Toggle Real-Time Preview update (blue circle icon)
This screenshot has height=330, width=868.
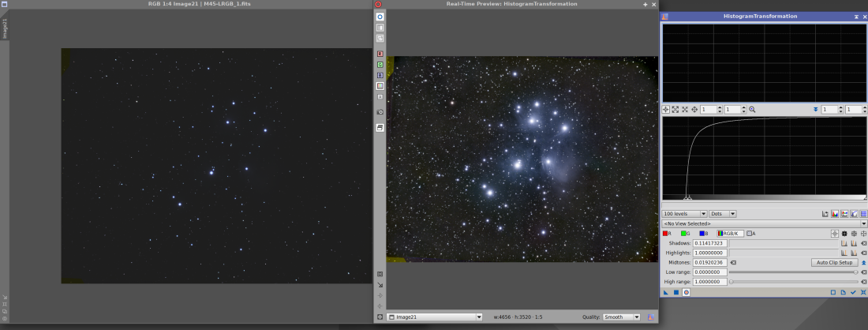380,17
